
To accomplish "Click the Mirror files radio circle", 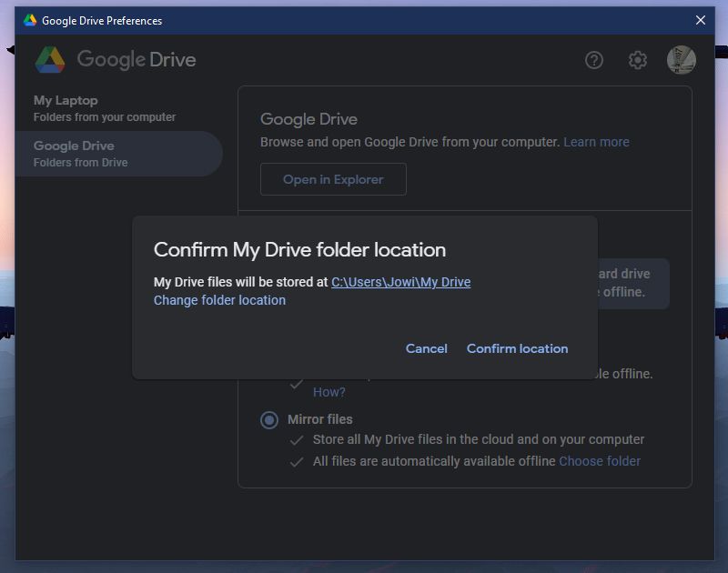I will click(268, 419).
